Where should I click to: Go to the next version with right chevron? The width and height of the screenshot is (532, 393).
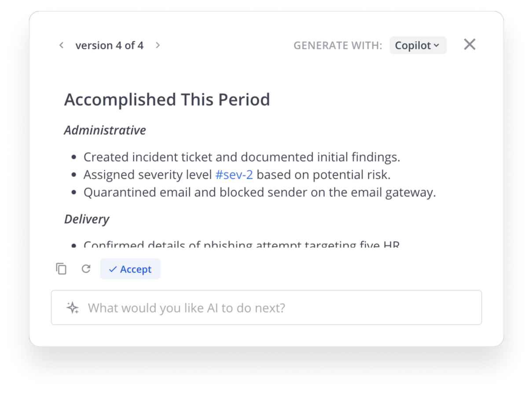pos(158,45)
